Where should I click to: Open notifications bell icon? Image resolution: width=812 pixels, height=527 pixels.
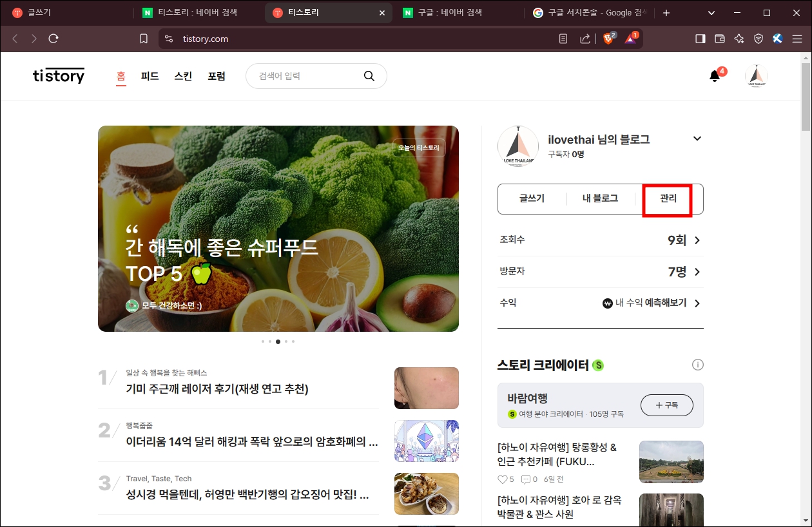click(715, 76)
